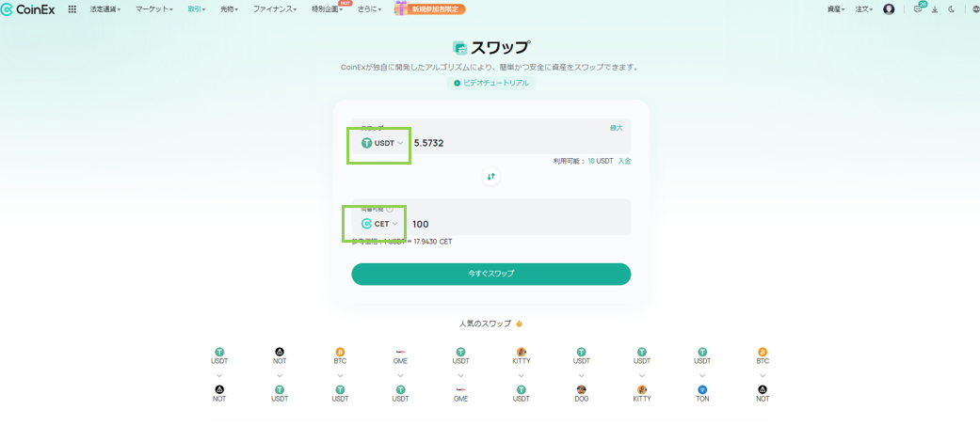Click the swap direction arrows icon

(x=490, y=176)
